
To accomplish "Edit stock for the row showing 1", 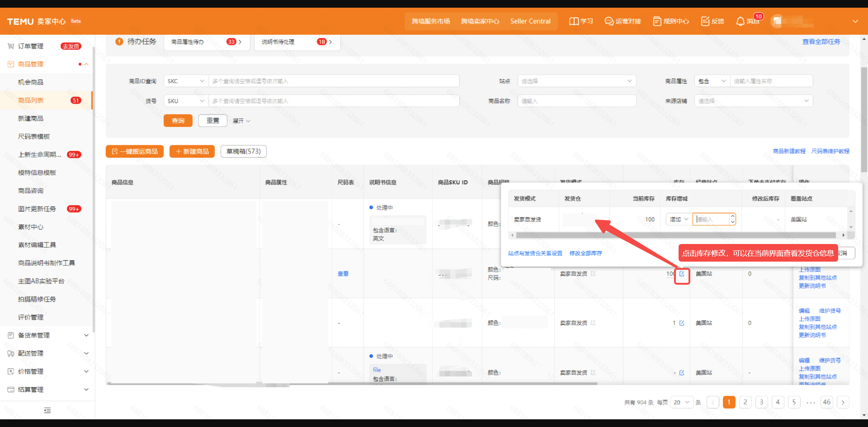I will pos(682,323).
